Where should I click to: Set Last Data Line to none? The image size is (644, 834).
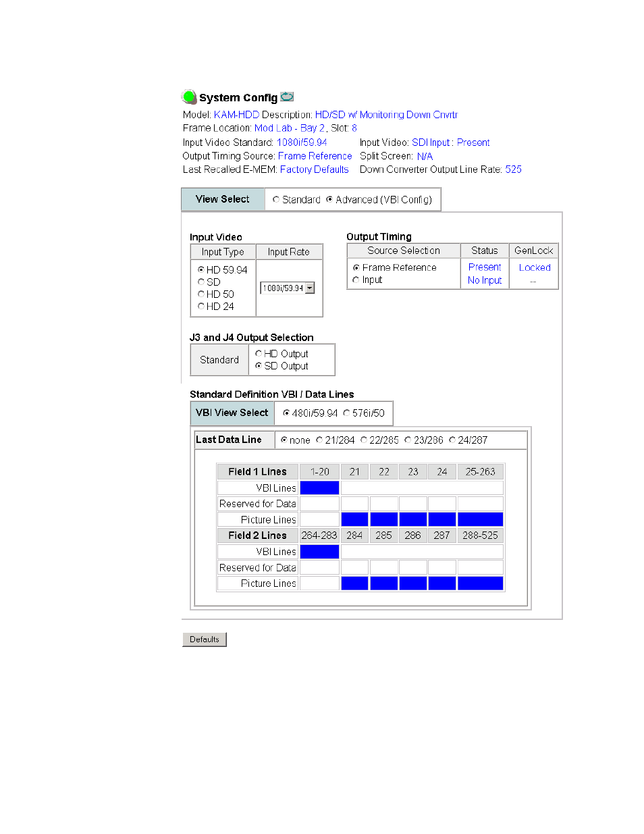284,440
